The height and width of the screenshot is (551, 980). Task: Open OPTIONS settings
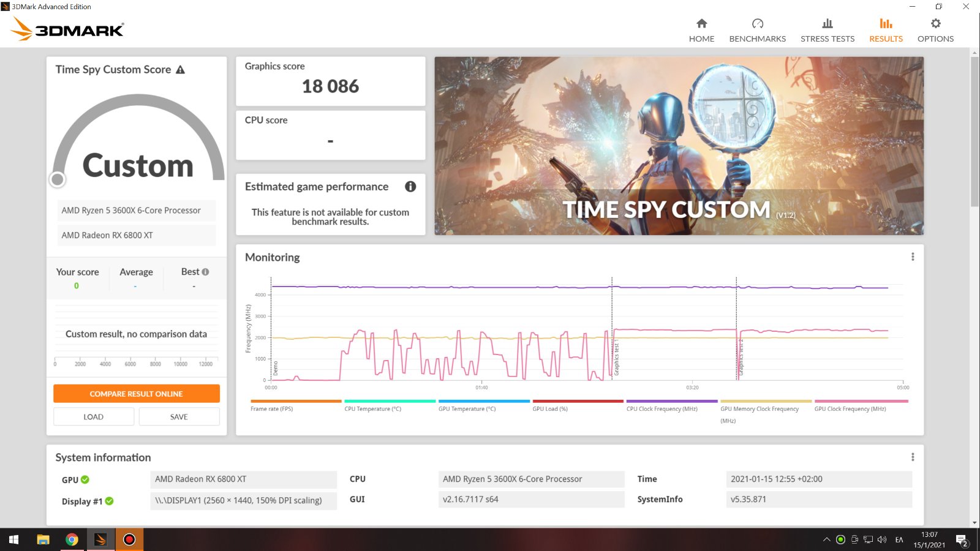935,31
